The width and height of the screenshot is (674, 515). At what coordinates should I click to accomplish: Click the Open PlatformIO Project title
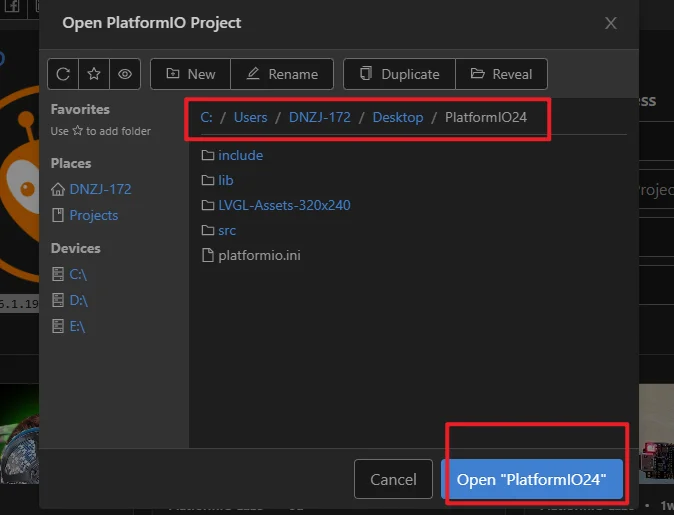pos(152,23)
